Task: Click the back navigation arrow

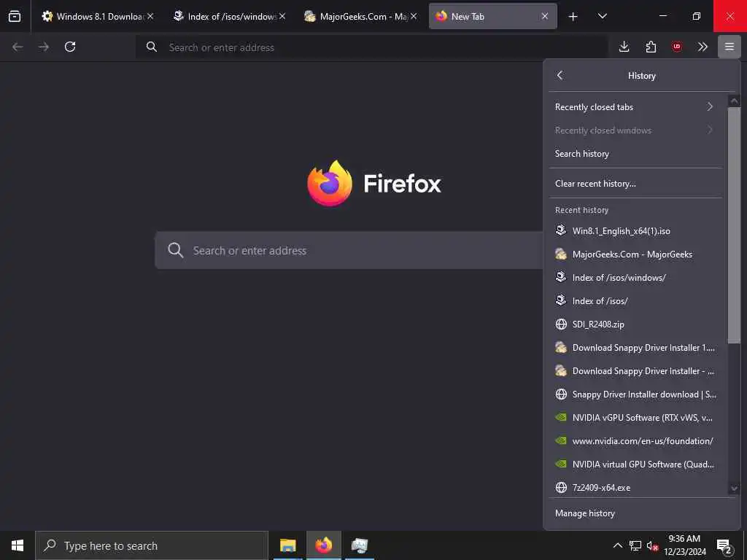Action: tap(18, 47)
